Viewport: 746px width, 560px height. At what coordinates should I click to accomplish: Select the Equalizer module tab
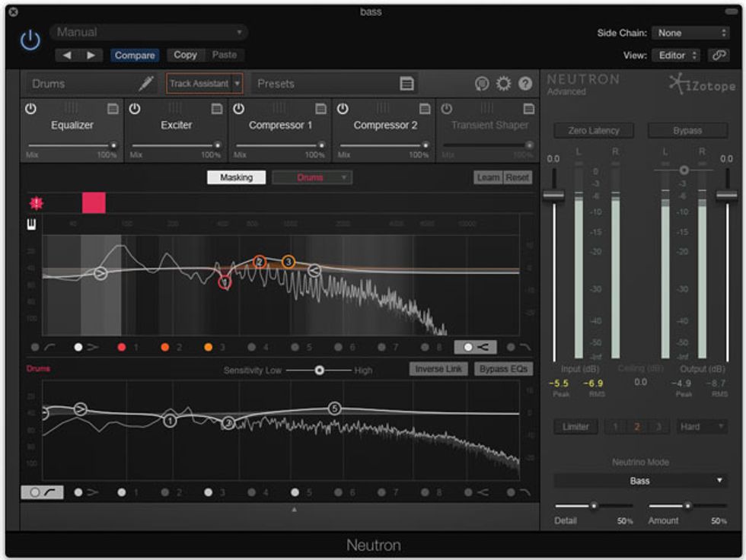(72, 125)
